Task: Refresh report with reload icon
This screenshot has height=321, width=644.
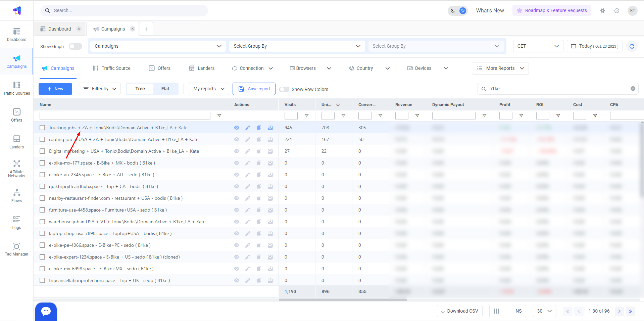Action: [632, 46]
